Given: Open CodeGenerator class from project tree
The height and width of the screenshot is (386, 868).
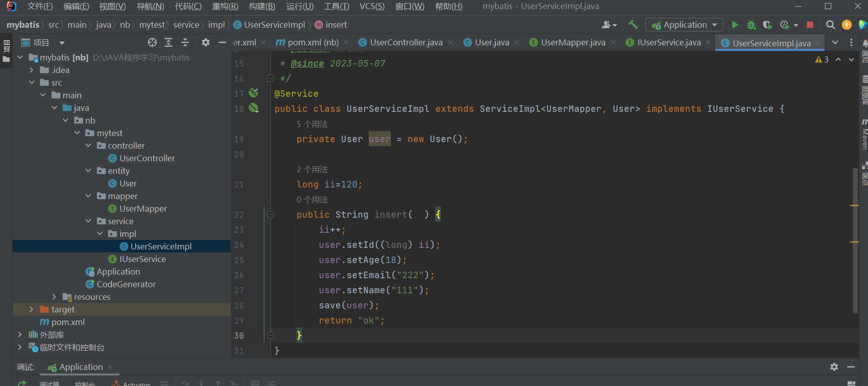Looking at the screenshot, I should [x=126, y=284].
